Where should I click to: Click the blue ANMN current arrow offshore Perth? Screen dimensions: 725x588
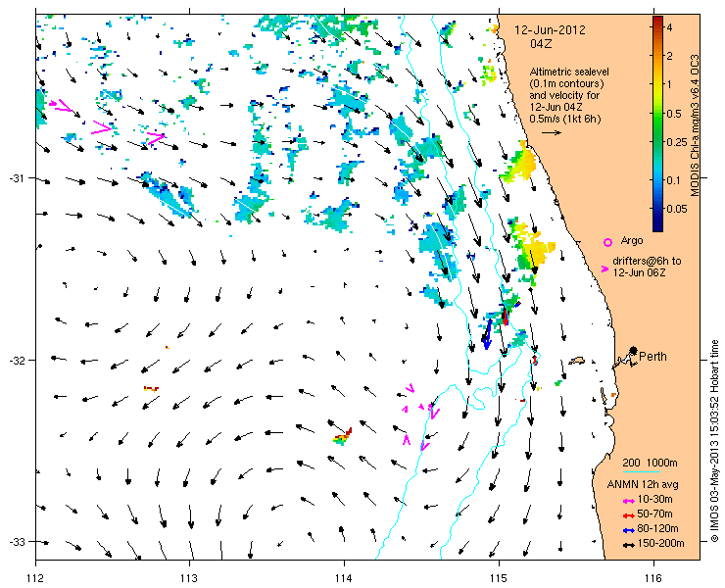[487, 334]
